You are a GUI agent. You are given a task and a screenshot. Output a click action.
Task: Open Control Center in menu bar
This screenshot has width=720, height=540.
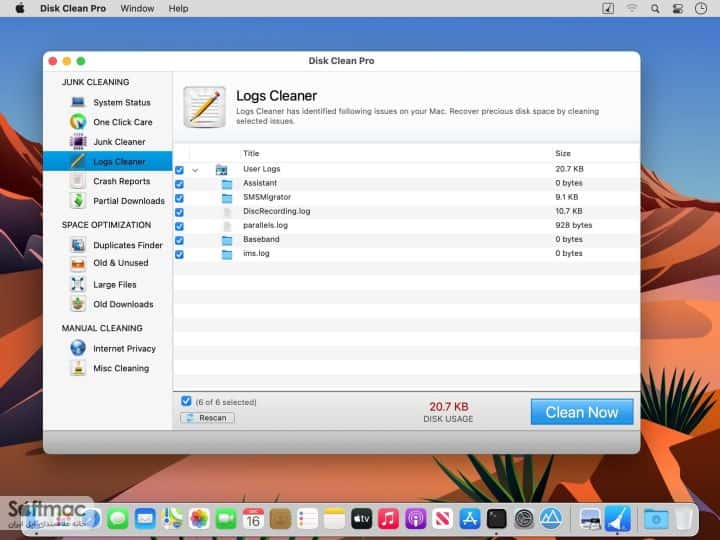(678, 8)
